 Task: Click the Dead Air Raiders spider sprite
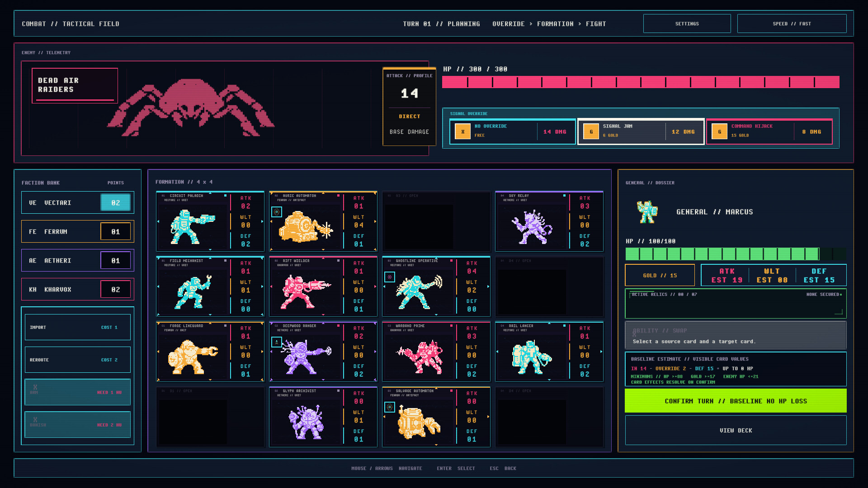pos(190,108)
